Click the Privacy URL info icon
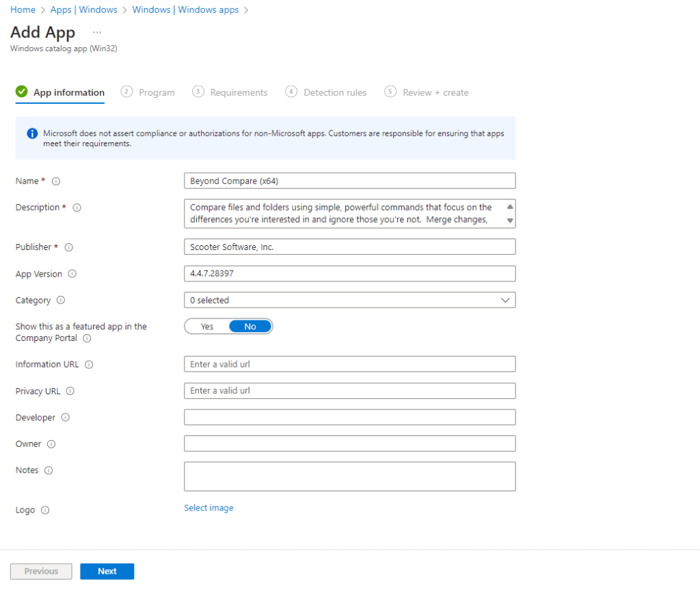 click(x=70, y=392)
